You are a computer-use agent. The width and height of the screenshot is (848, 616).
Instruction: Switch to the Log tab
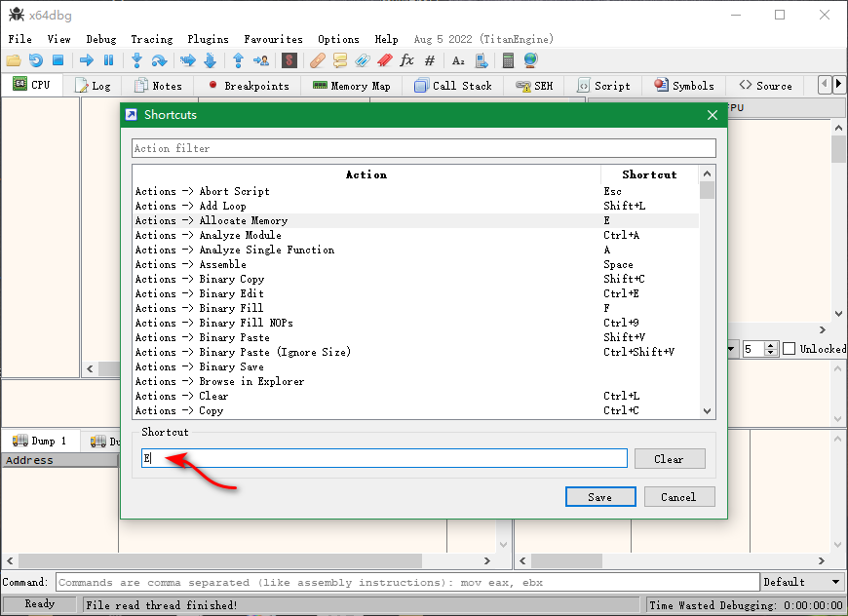pyautogui.click(x=93, y=86)
